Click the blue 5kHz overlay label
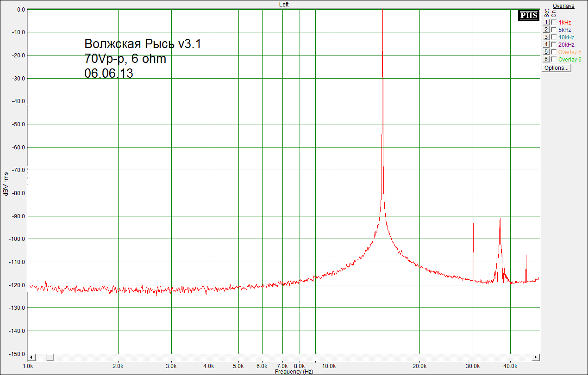The height and width of the screenshot is (375, 588). [x=564, y=30]
